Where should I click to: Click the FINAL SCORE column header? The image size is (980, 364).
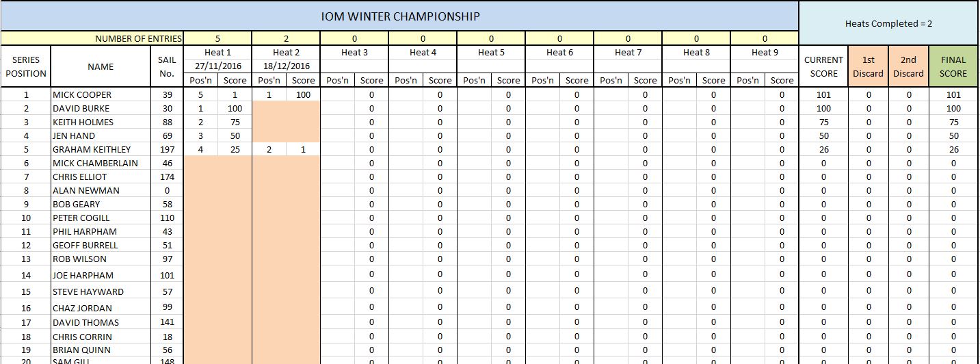pos(953,66)
